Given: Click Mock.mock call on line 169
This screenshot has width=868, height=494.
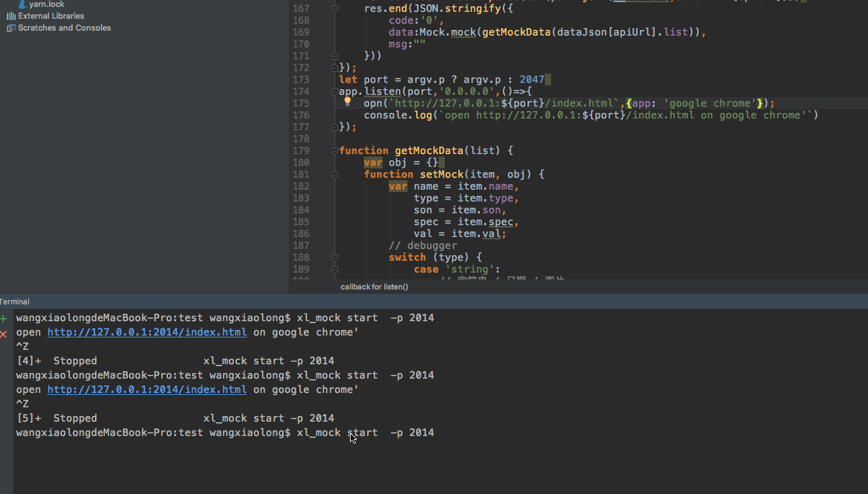Looking at the screenshot, I should click(x=447, y=32).
